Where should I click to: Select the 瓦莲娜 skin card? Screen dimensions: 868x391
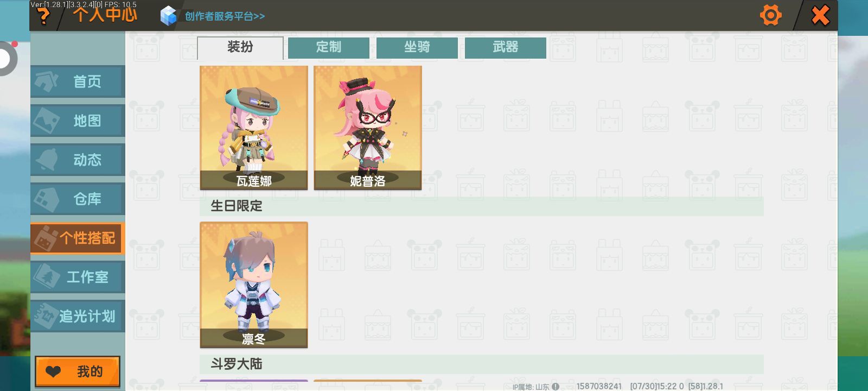254,128
